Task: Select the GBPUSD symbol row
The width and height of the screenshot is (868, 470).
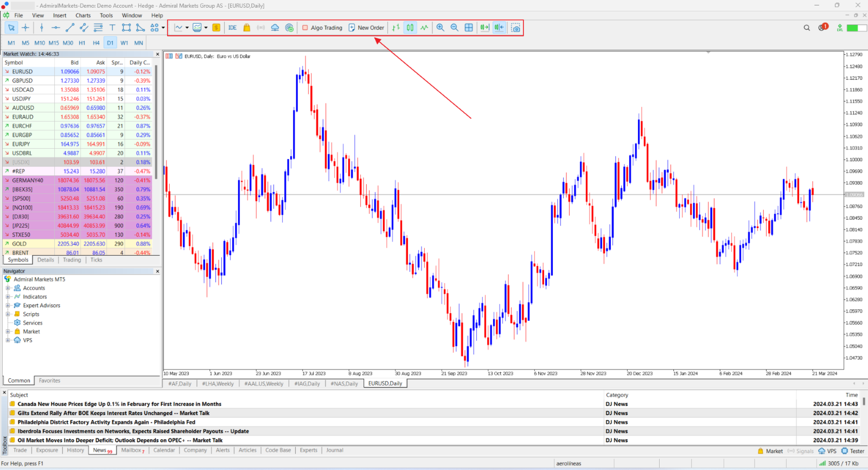Action: (x=78, y=80)
